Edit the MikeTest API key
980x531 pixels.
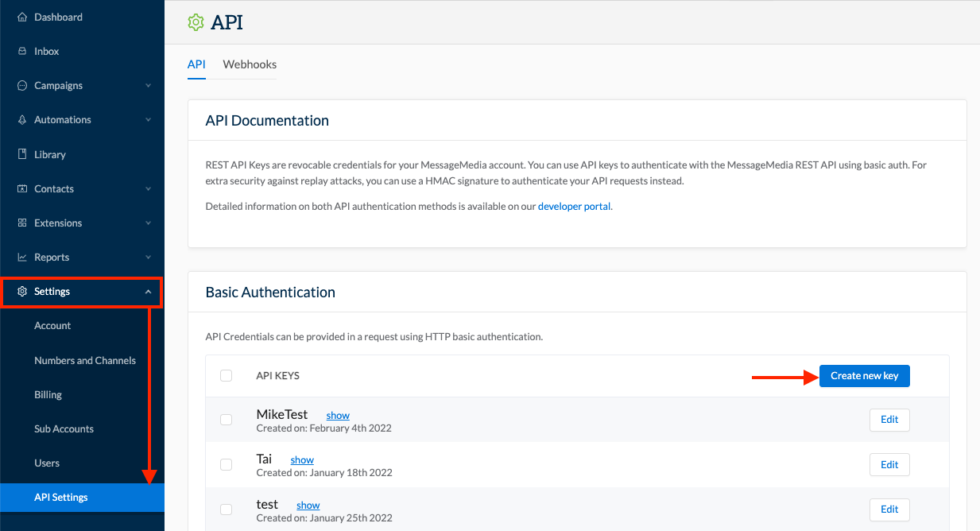pos(889,420)
